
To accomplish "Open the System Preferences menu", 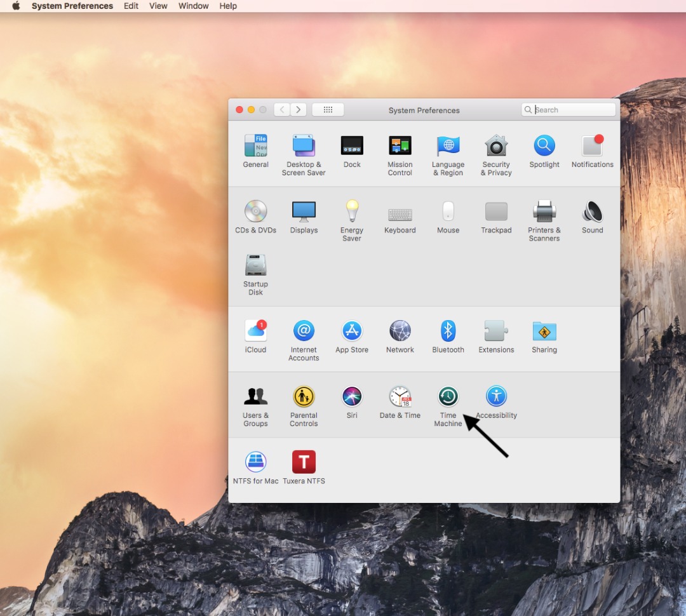I will pos(72,6).
